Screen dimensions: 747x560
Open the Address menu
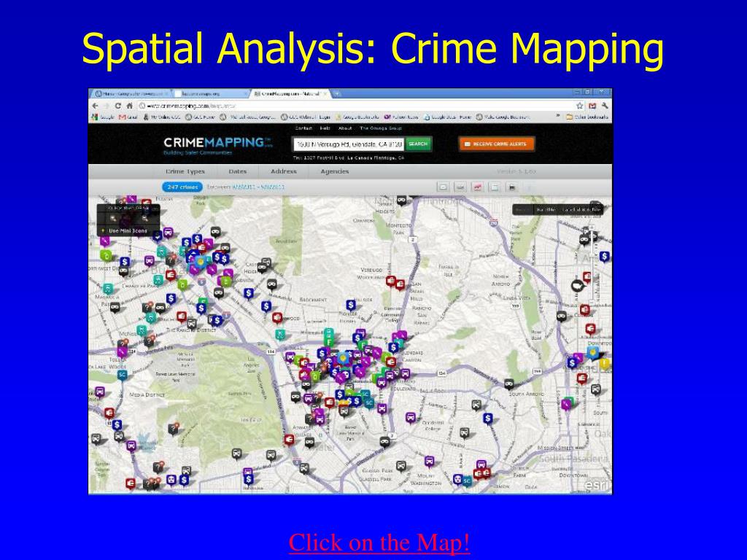tap(284, 171)
